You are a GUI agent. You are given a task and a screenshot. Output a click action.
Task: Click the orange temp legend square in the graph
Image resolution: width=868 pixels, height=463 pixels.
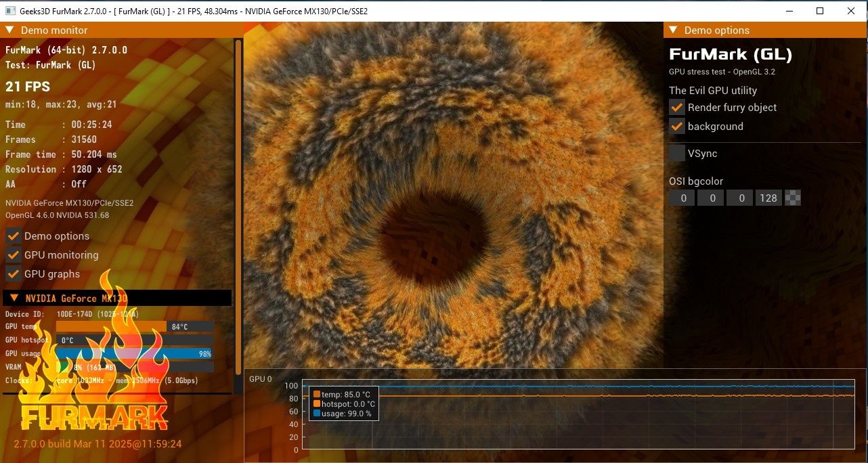(x=317, y=394)
